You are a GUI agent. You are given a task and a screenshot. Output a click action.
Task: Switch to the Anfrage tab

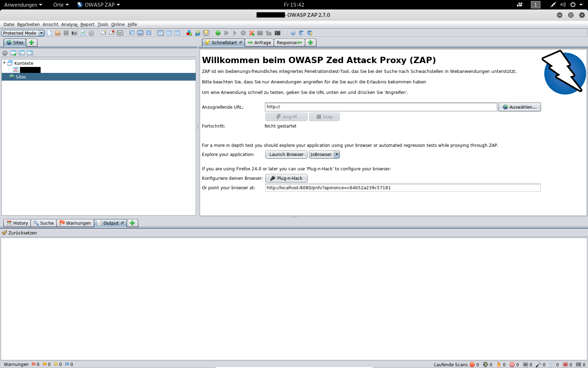[x=259, y=42]
